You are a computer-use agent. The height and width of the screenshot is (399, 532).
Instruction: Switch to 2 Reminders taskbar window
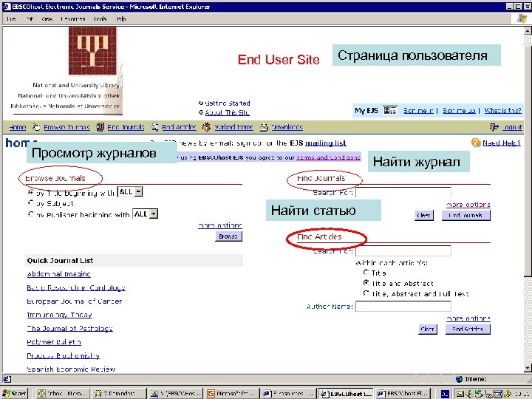[x=119, y=394]
